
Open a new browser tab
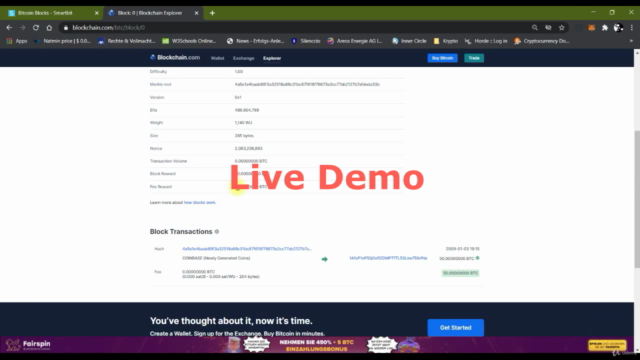[212, 13]
